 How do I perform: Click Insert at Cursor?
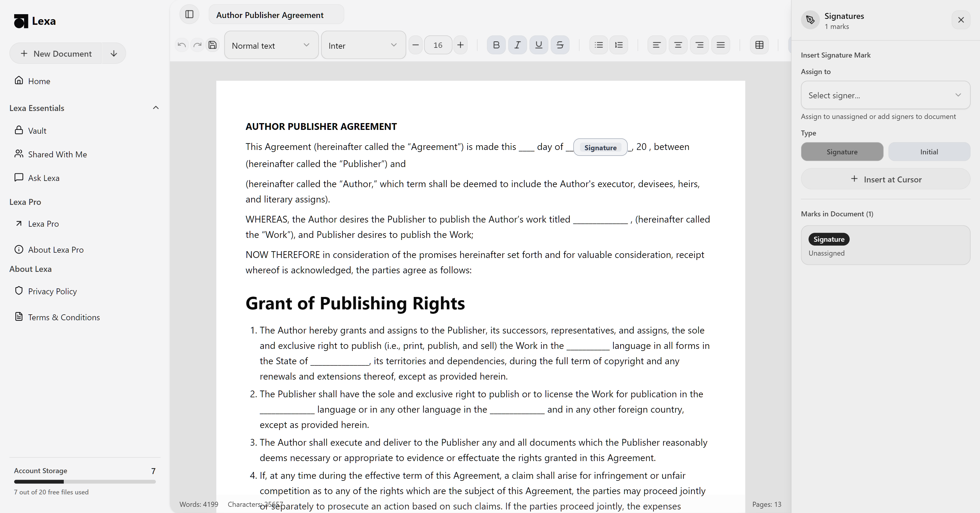[x=885, y=179]
